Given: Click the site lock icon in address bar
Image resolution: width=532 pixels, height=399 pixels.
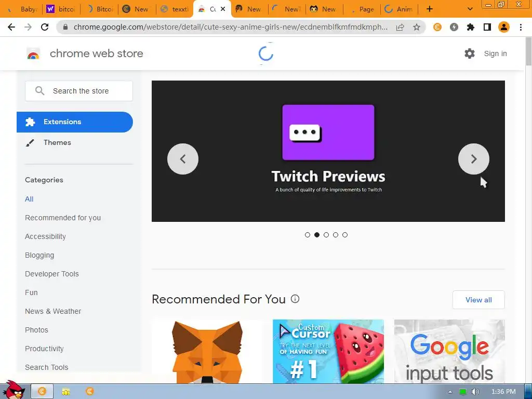Looking at the screenshot, I should click(x=65, y=27).
